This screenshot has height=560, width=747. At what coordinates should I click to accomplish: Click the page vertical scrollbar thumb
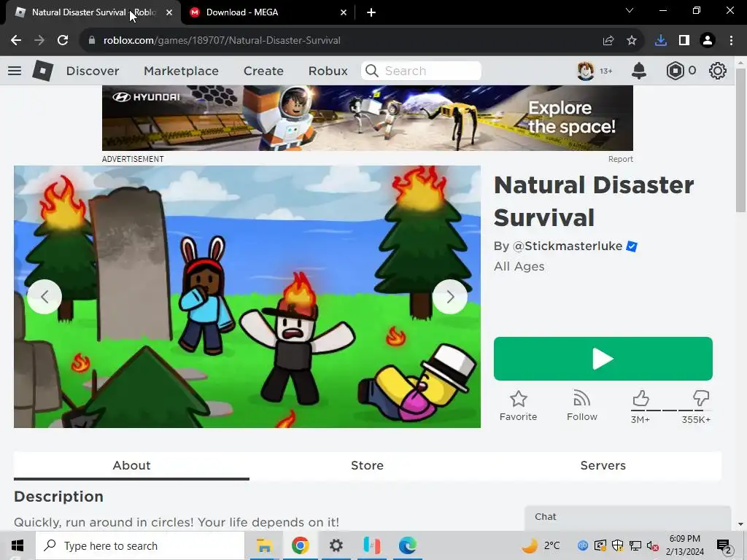click(x=740, y=141)
